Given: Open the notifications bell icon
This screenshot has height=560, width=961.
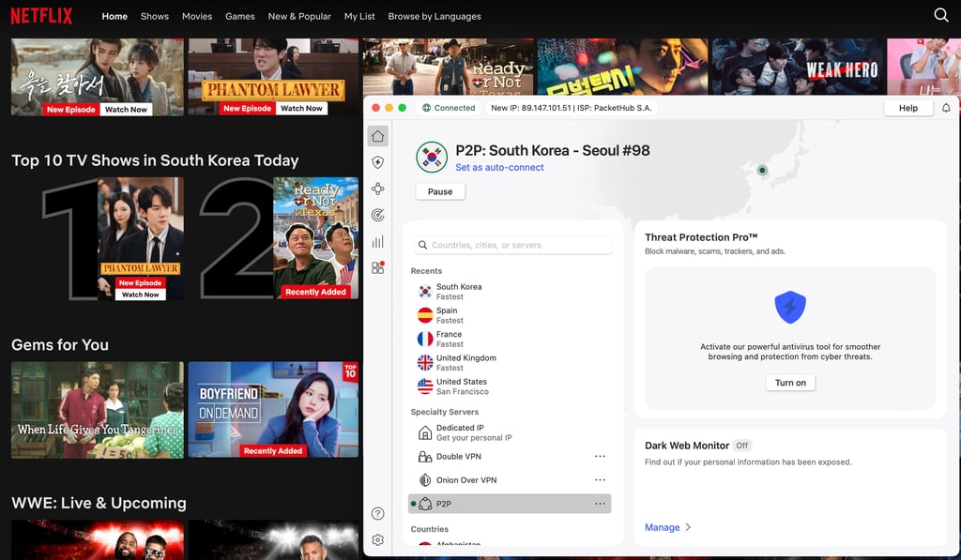Looking at the screenshot, I should click(946, 108).
